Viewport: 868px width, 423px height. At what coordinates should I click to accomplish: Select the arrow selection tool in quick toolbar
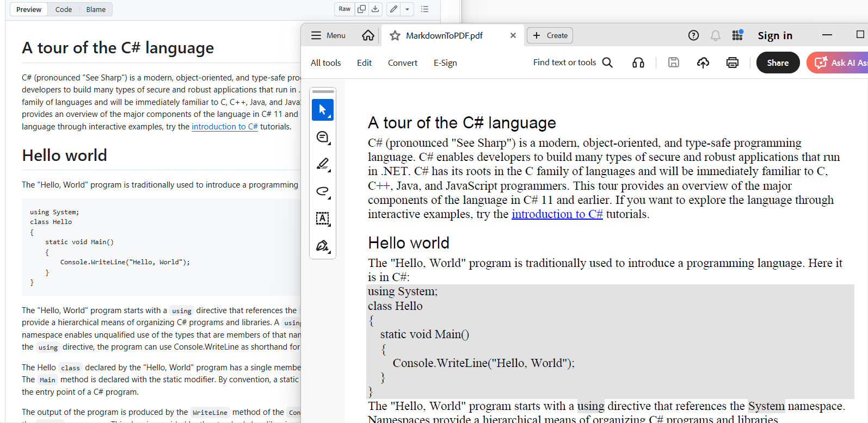[x=323, y=110]
